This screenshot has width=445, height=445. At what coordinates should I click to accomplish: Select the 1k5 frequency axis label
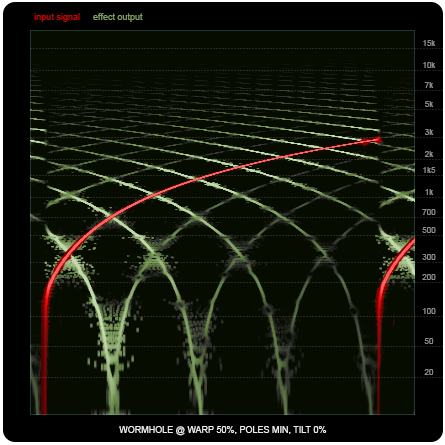click(429, 170)
